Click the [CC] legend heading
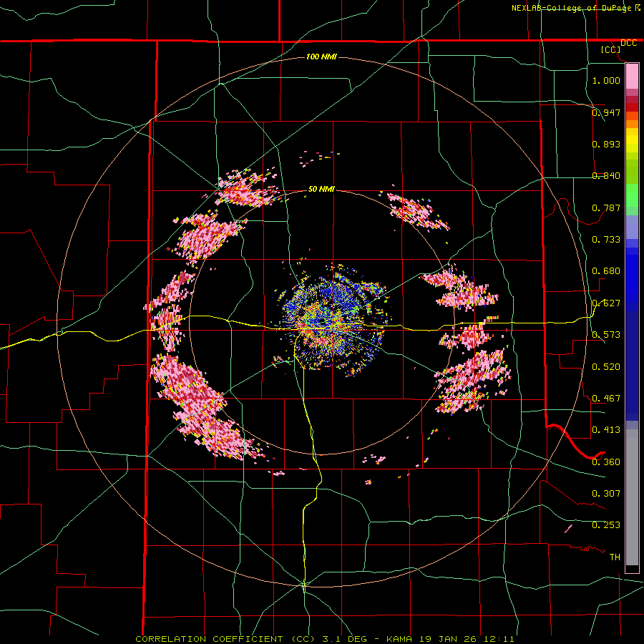644x644 pixels. point(611,49)
